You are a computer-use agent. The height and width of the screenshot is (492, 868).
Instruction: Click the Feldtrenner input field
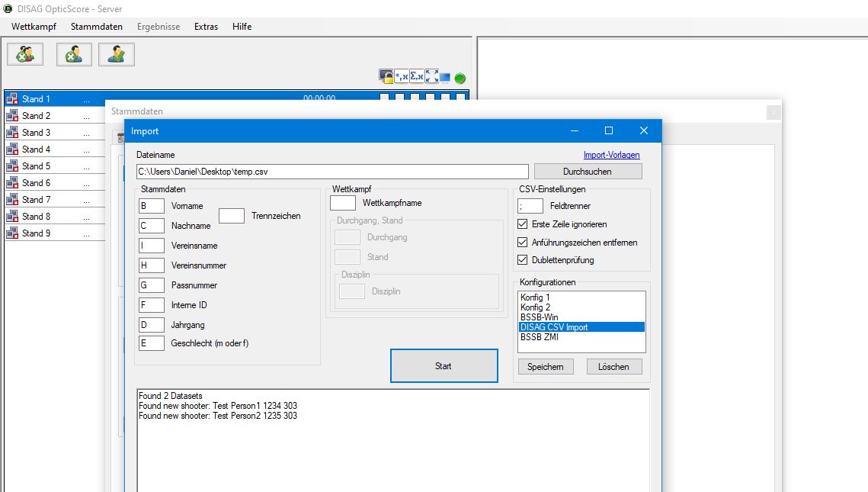530,206
